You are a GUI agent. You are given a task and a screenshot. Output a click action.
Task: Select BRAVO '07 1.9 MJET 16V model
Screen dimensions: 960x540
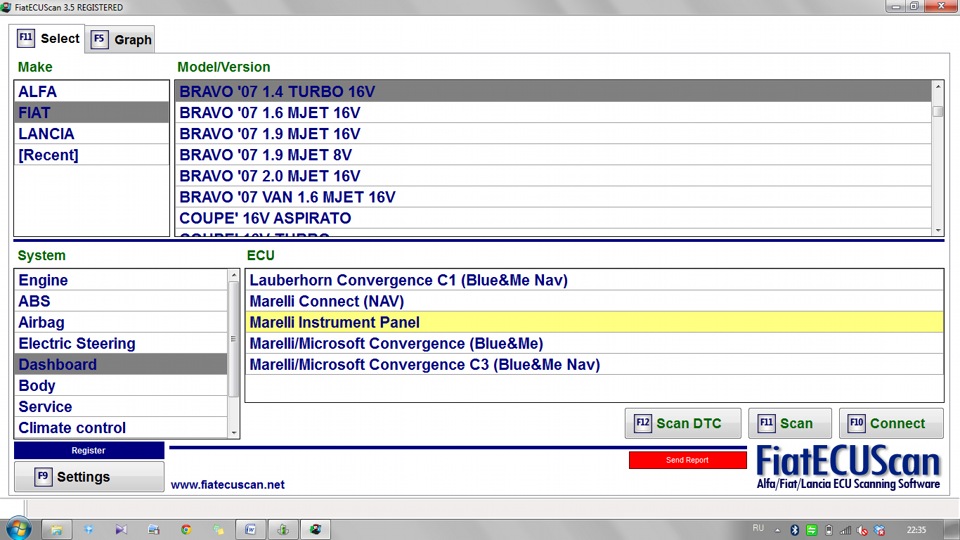tap(553, 133)
